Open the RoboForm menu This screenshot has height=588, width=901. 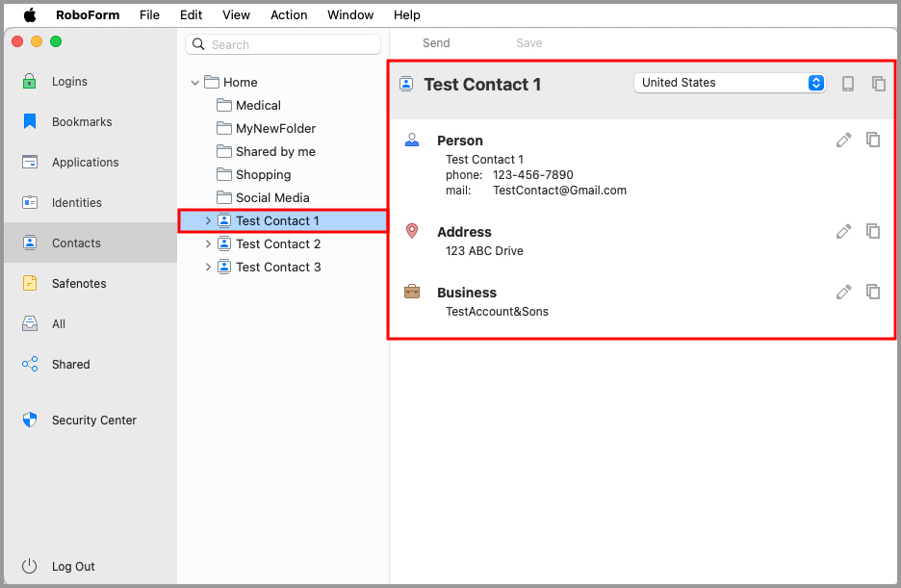click(x=88, y=15)
